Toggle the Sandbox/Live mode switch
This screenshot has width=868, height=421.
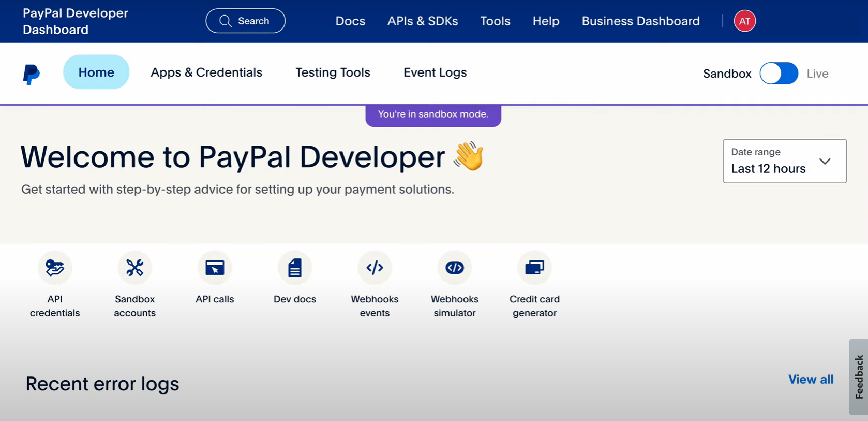pyautogui.click(x=779, y=74)
